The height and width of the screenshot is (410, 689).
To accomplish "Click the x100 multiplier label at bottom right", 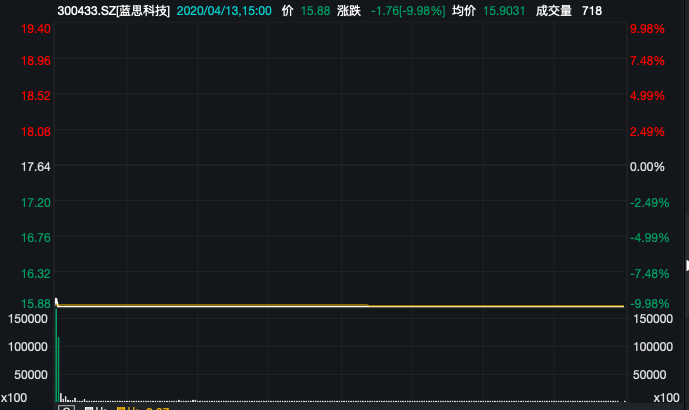I will (666, 398).
